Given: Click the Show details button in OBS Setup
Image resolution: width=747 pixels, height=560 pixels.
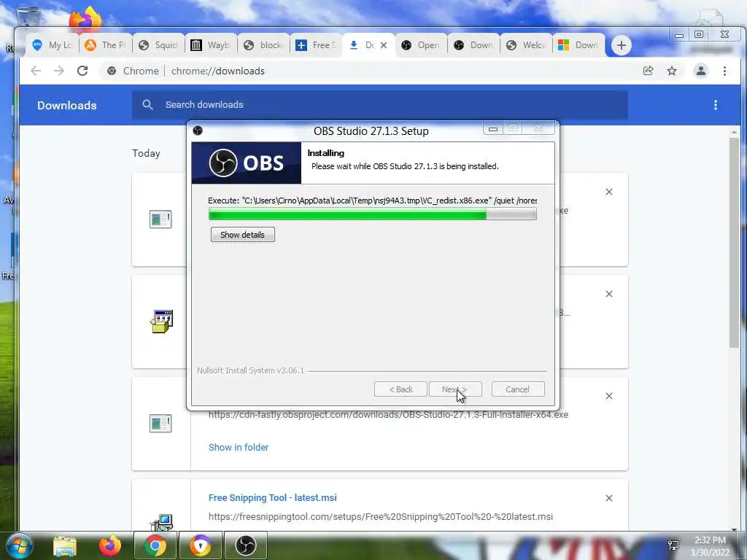Looking at the screenshot, I should tap(242, 234).
